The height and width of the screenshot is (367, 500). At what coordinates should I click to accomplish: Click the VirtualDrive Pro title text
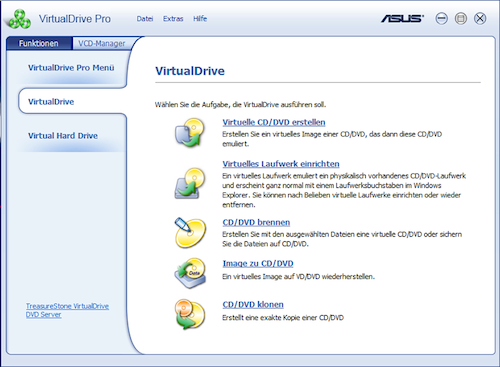click(75, 19)
